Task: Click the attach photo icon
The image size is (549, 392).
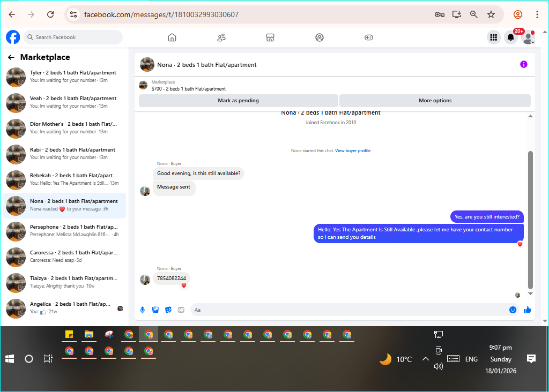Action: [155, 310]
